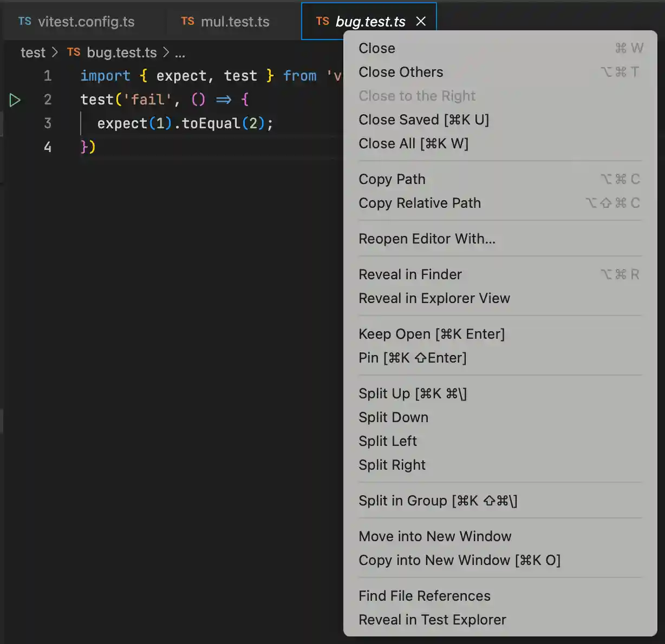Screen dimensions: 665x644
Task: Select Reveal in Finder
Action: (x=410, y=274)
